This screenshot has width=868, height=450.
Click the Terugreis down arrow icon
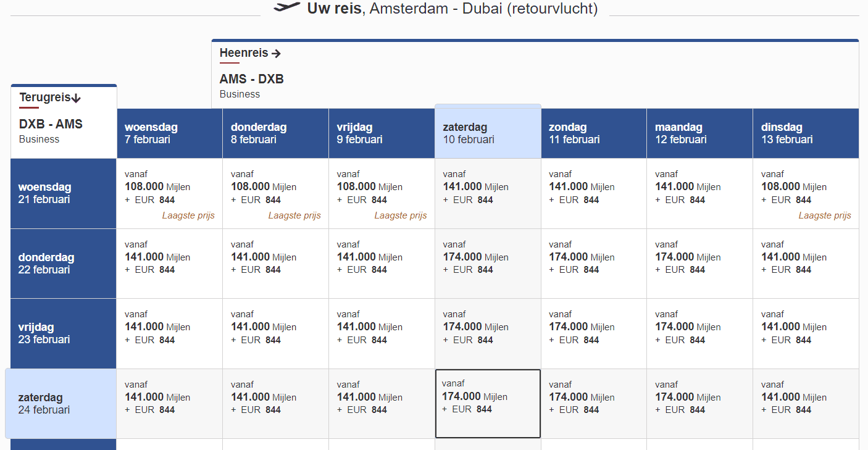click(77, 98)
